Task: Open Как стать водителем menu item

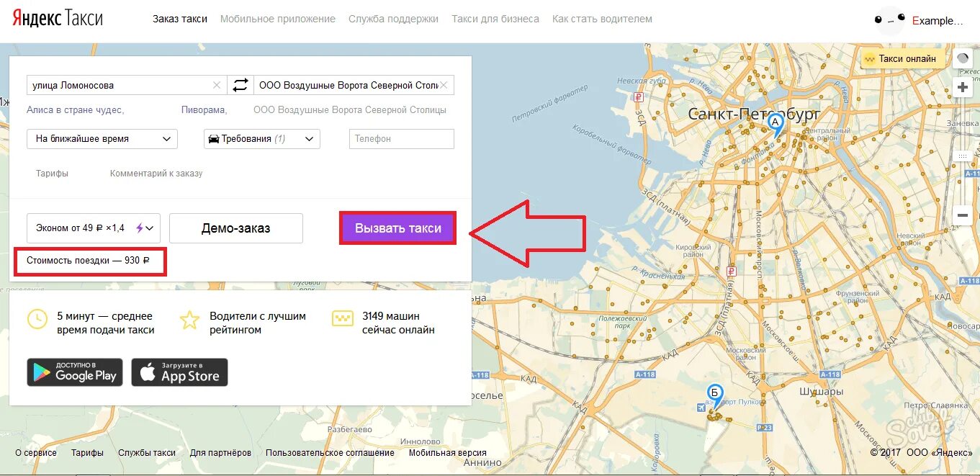Action: coord(602,19)
